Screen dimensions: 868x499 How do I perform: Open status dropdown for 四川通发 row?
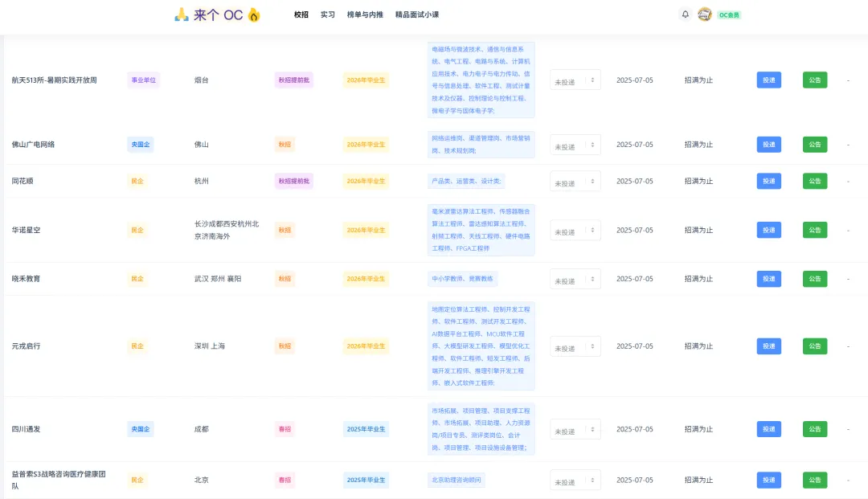[575, 429]
